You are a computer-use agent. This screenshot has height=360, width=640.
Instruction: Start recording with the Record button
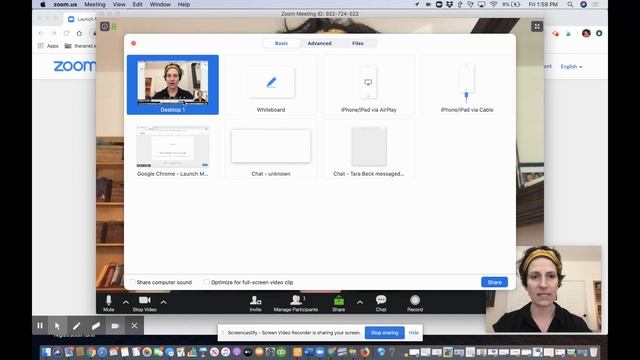pos(415,303)
